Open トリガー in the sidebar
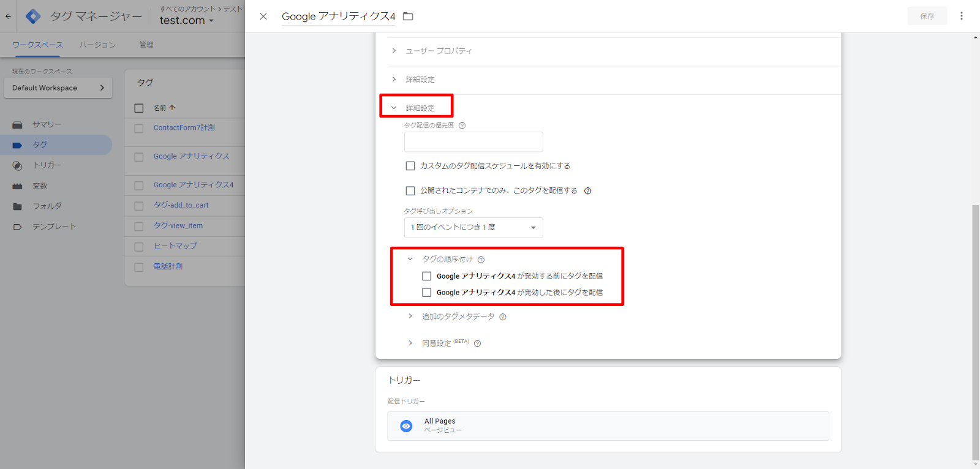Image resolution: width=980 pixels, height=469 pixels. [x=47, y=166]
